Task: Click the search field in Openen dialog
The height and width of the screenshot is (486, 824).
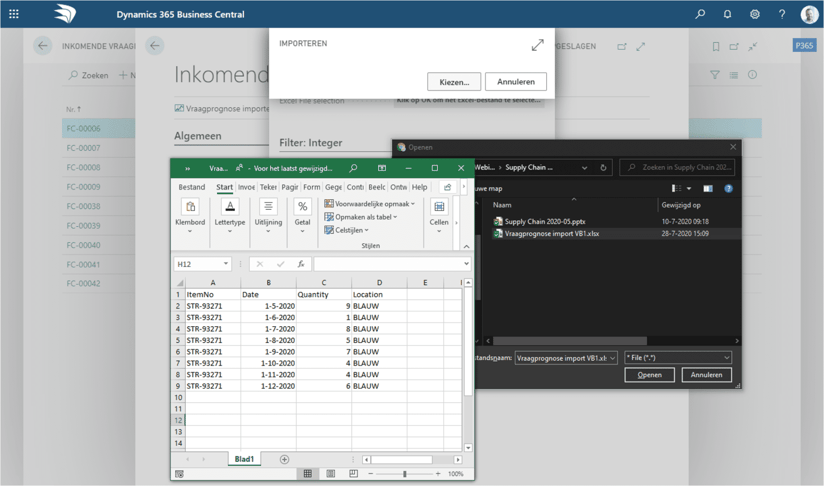Action: 677,168
